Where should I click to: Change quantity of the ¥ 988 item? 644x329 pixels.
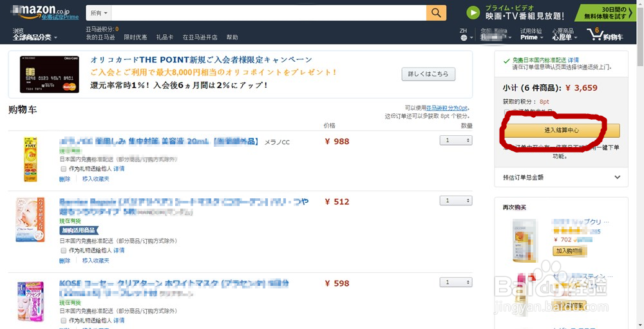click(x=456, y=140)
